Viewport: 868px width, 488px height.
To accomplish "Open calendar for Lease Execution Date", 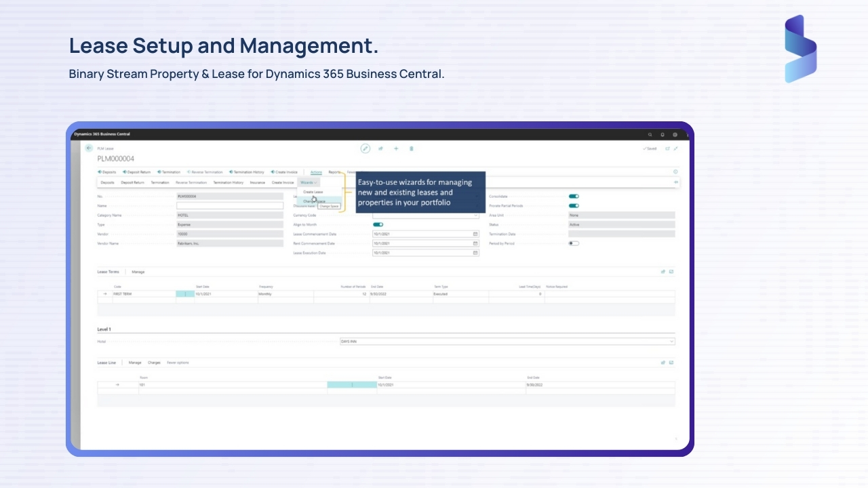I will point(475,253).
